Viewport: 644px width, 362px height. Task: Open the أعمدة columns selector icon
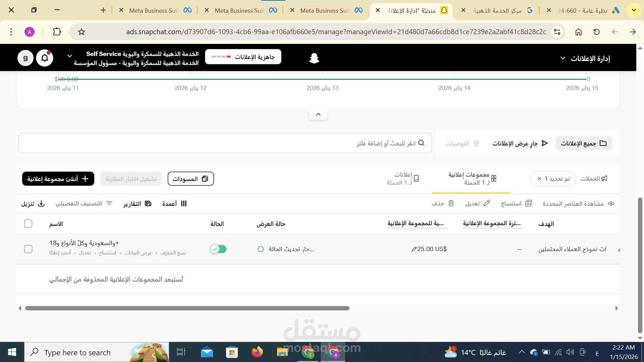tap(183, 203)
